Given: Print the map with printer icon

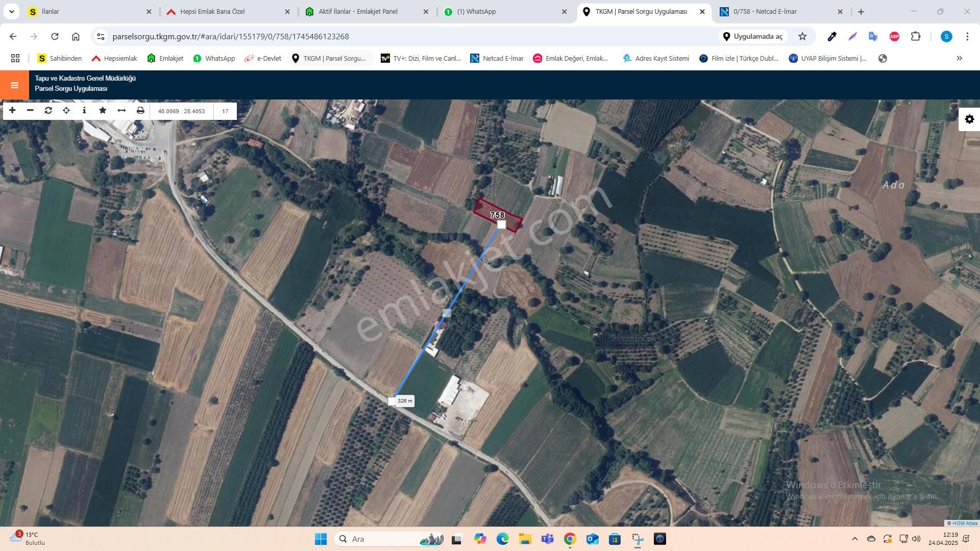Looking at the screenshot, I should pyautogui.click(x=140, y=111).
